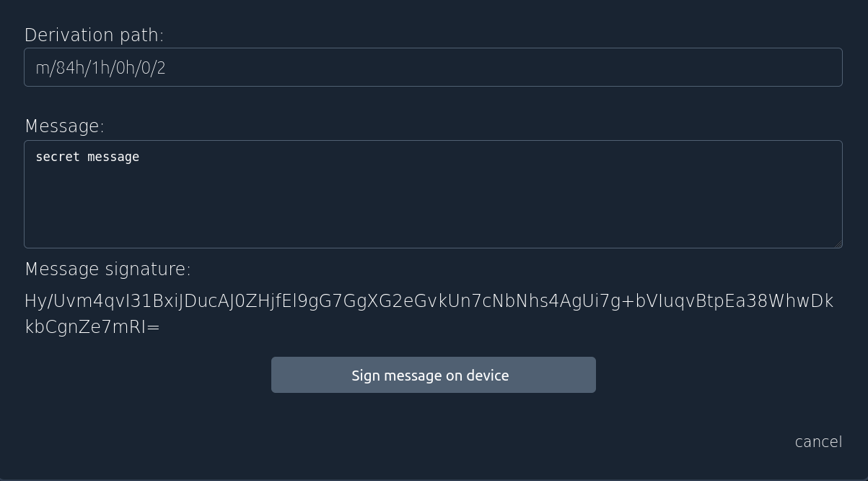The height and width of the screenshot is (481, 868).
Task: Focus the Message text area
Action: coord(433,194)
